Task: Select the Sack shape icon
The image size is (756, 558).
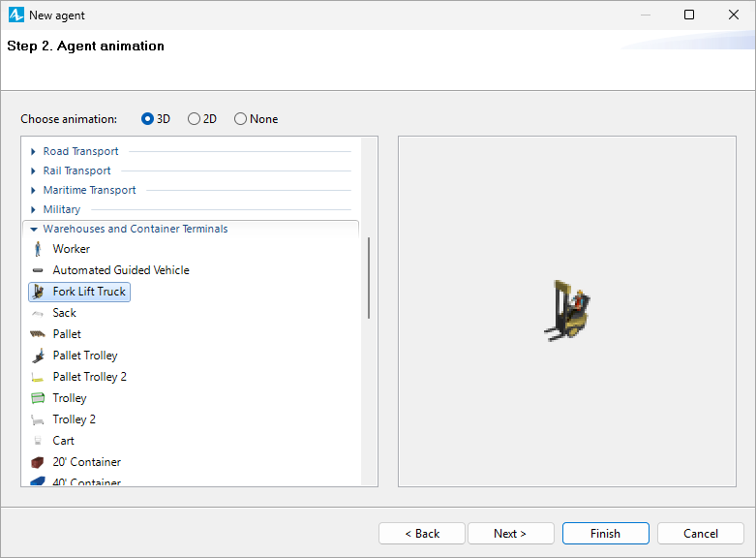Action: (x=38, y=313)
